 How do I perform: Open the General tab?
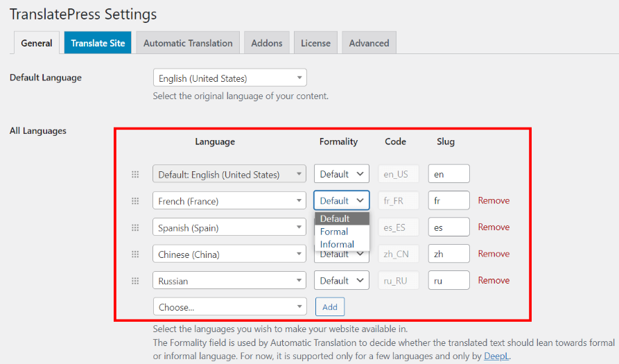click(37, 43)
